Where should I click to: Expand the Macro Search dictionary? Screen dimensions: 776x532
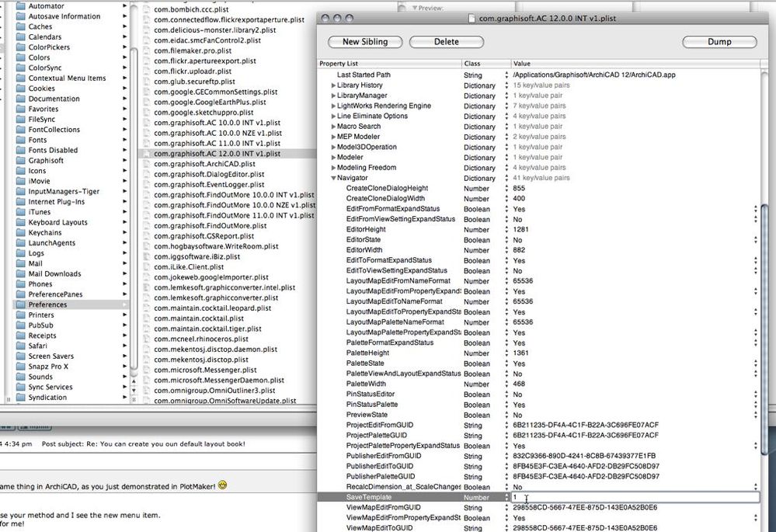[333, 127]
